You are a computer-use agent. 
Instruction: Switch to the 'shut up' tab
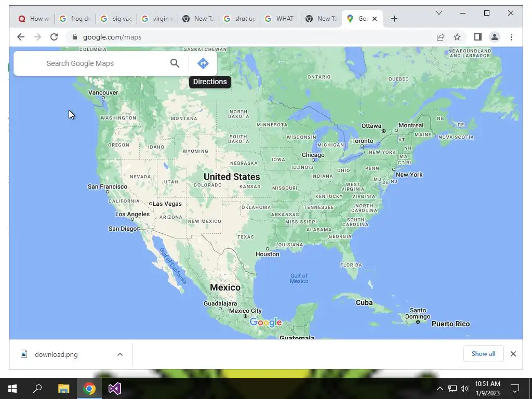point(239,19)
